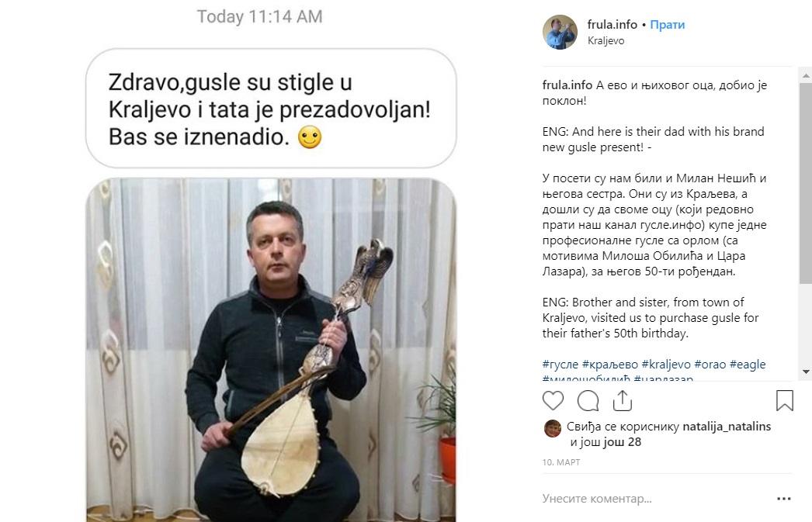Click the natalija_natalins liker avatar

tap(553, 428)
